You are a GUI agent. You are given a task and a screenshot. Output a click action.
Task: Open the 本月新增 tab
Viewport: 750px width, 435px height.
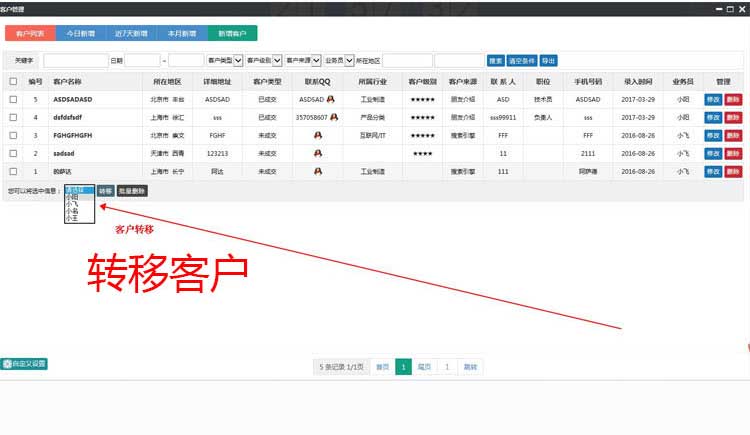181,33
